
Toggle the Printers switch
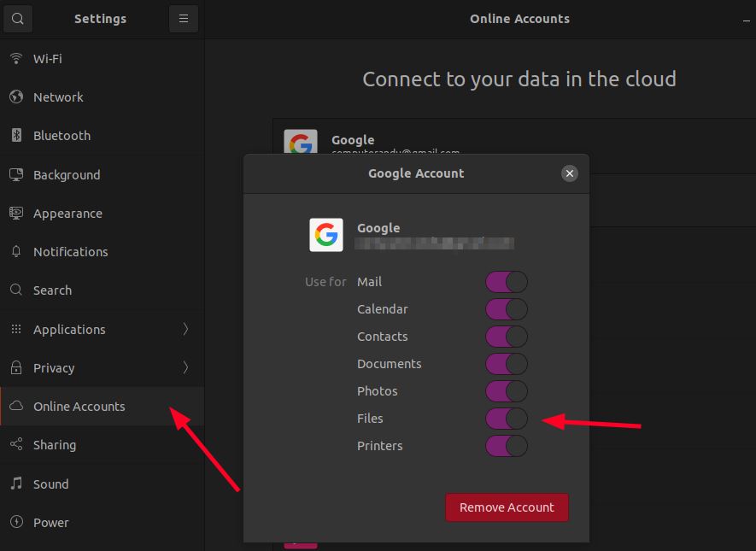(507, 446)
